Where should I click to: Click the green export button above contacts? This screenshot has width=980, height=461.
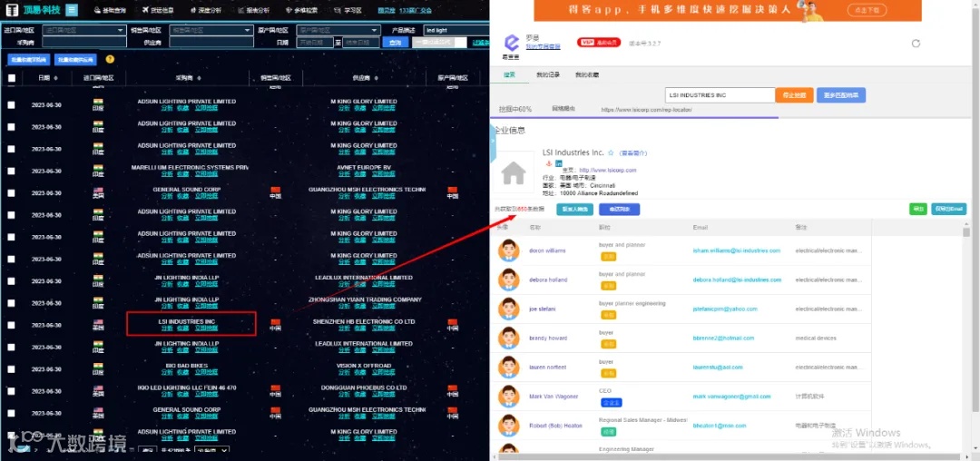click(x=918, y=210)
